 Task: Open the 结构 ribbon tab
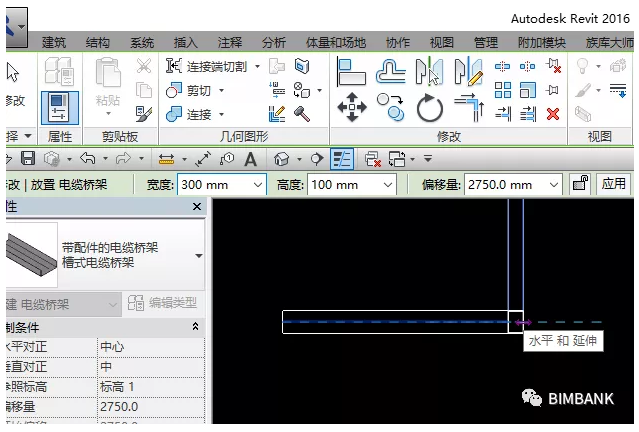pos(98,42)
